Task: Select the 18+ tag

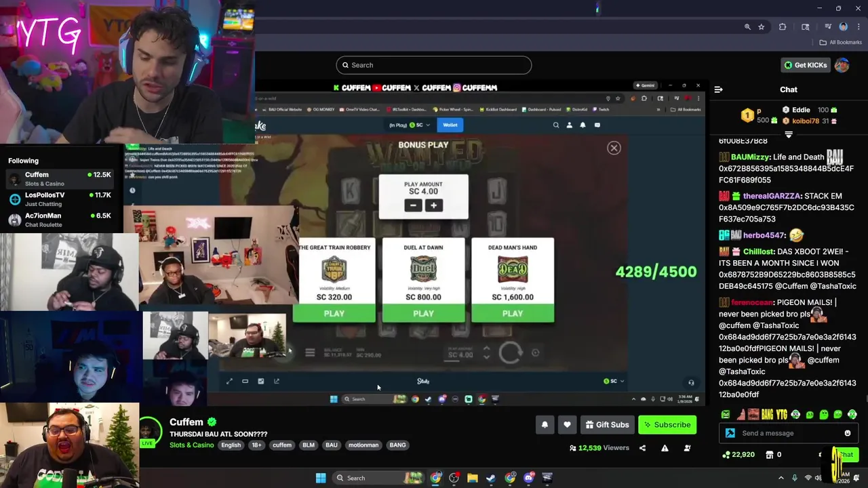Action: (x=256, y=445)
